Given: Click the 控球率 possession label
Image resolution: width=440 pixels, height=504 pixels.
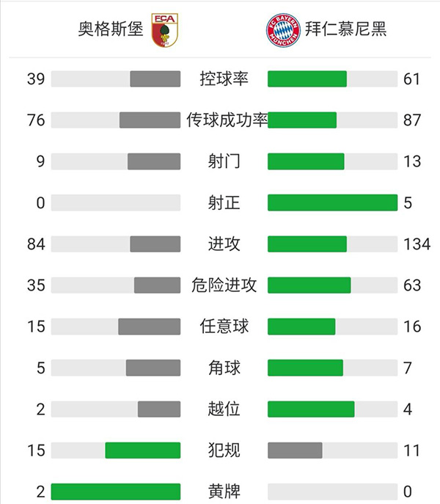Looking at the screenshot, I should [224, 79].
